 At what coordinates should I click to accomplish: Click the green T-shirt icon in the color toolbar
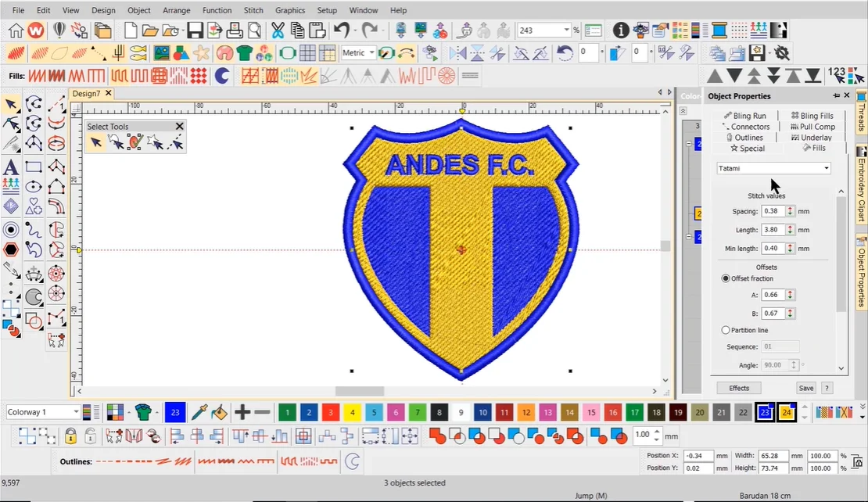tap(143, 412)
